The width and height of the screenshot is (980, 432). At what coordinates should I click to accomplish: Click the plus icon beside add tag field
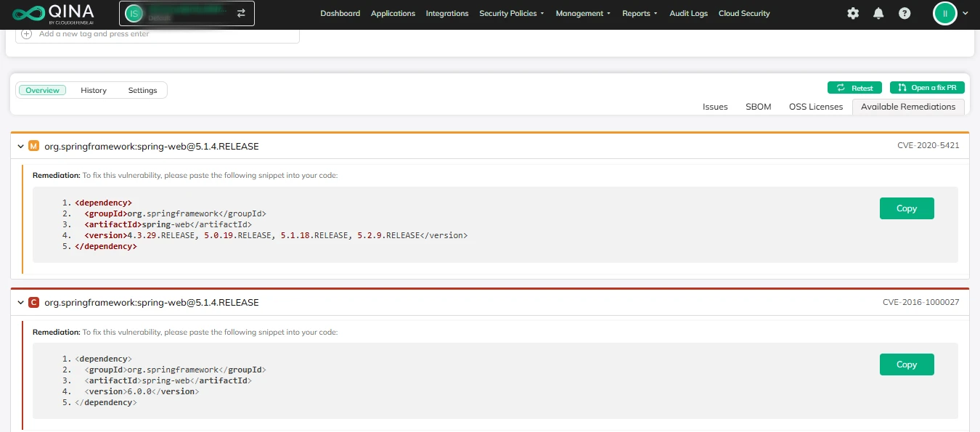(x=27, y=34)
